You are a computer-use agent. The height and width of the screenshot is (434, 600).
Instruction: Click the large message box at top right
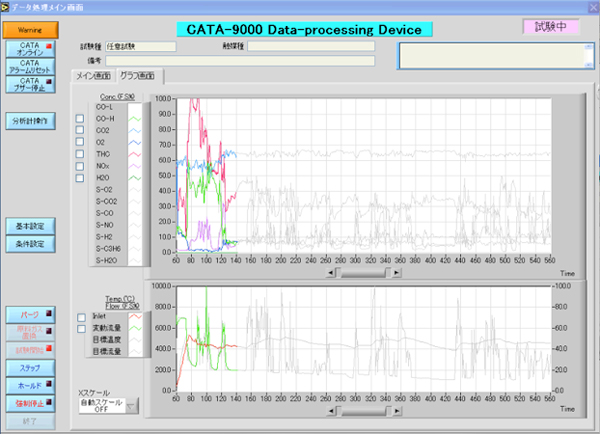[x=496, y=56]
